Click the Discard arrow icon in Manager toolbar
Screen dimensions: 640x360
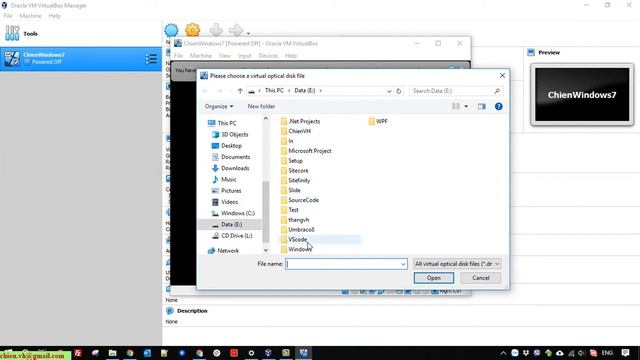216,30
